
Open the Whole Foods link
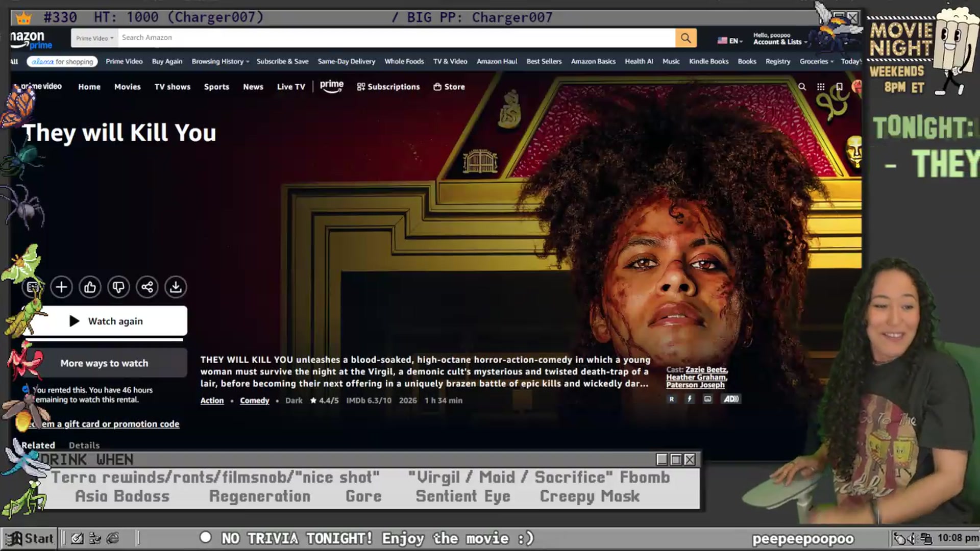[x=404, y=61]
